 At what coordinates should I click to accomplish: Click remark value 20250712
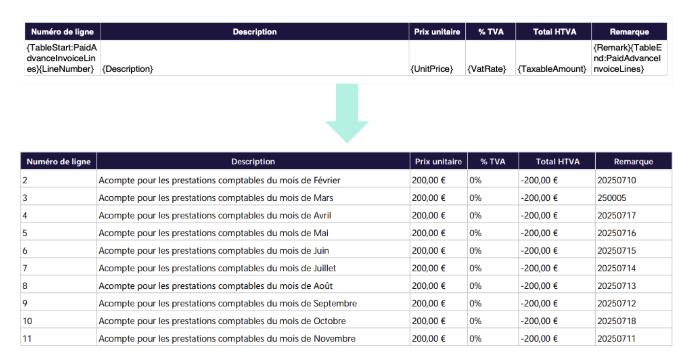[617, 303]
